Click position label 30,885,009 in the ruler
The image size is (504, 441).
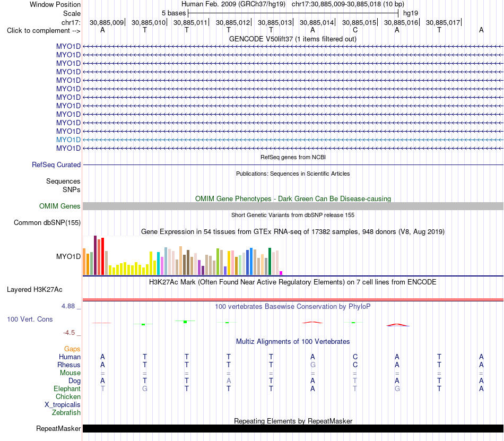(107, 22)
